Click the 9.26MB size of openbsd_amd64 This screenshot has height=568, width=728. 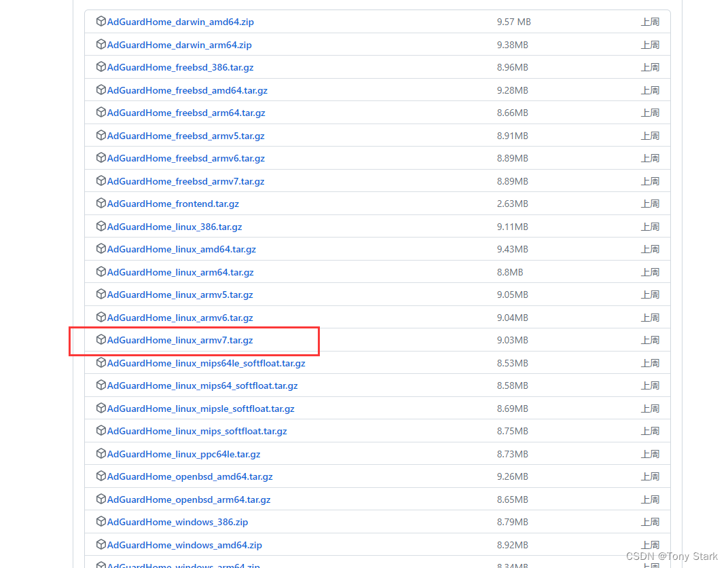(513, 476)
